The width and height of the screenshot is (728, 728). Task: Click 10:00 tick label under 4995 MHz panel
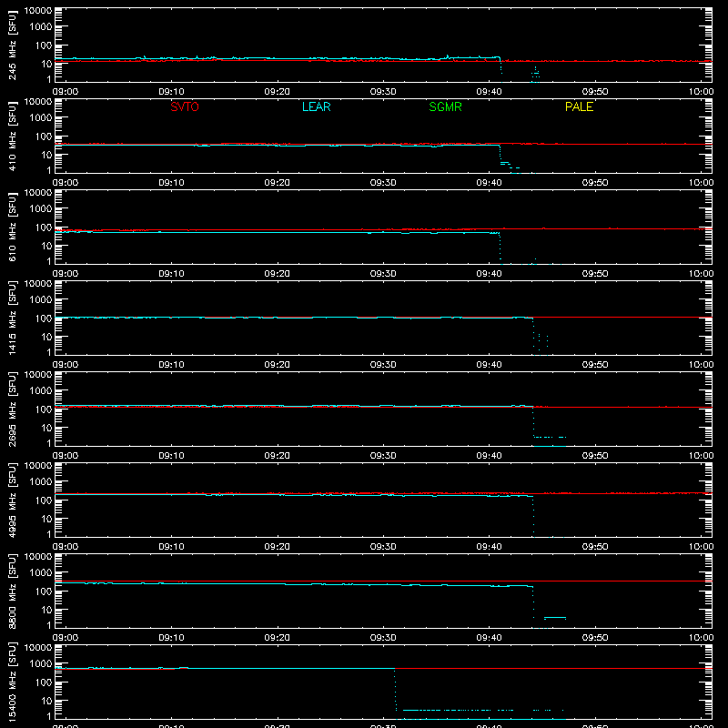click(x=701, y=547)
